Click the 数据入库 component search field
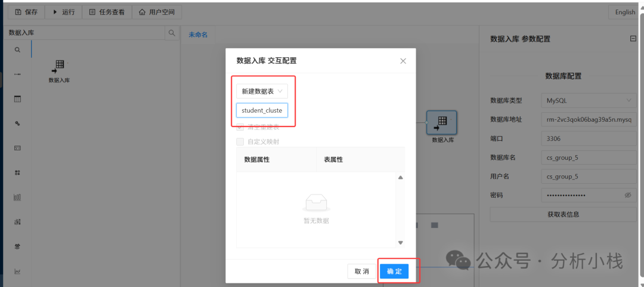 pos(84,33)
